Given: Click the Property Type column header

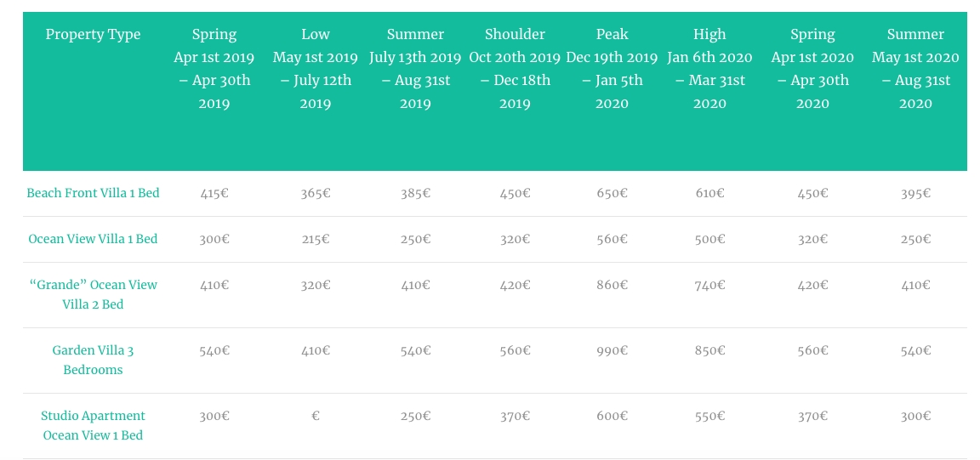Looking at the screenshot, I should [x=93, y=35].
